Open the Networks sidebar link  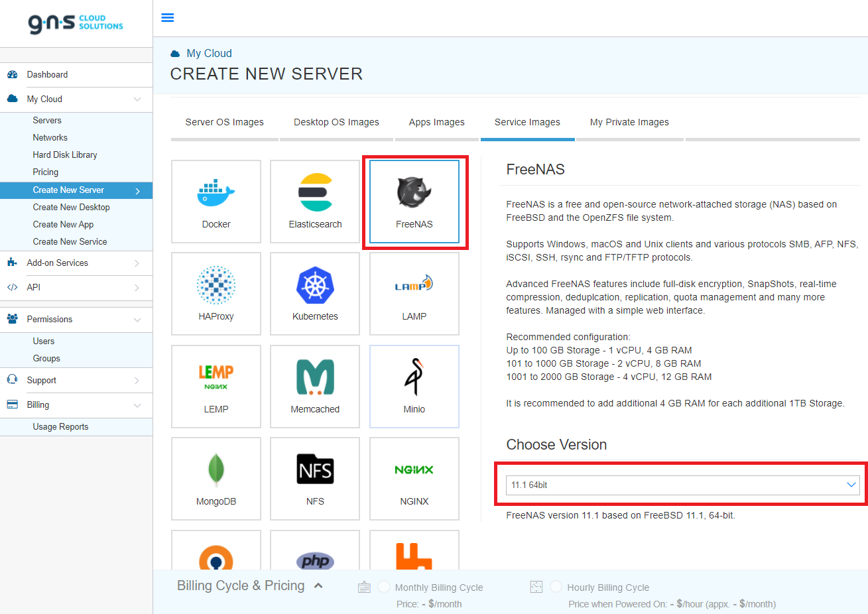(50, 137)
